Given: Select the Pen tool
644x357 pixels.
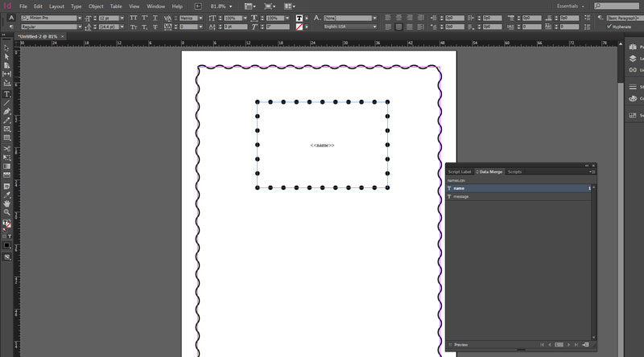Looking at the screenshot, I should click(x=6, y=111).
